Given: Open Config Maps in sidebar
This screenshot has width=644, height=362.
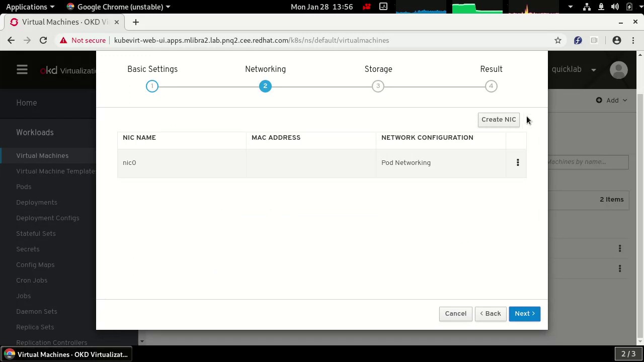Looking at the screenshot, I should click(x=35, y=264).
